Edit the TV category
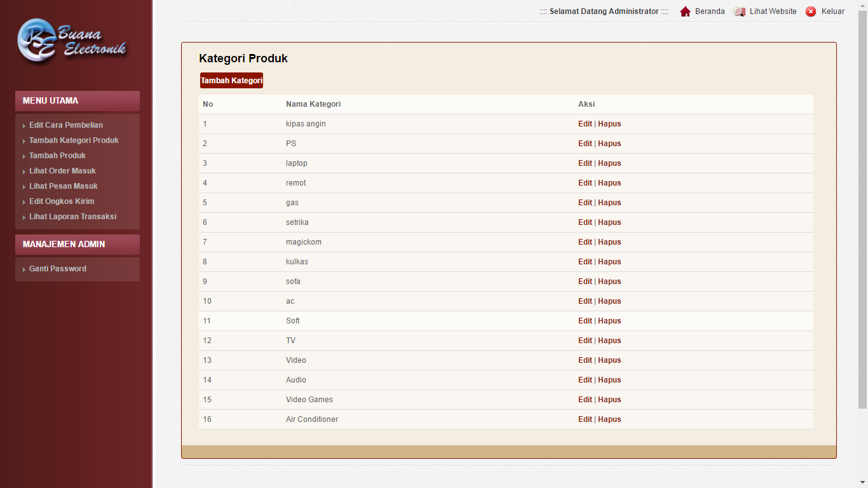The image size is (868, 488). [585, 341]
